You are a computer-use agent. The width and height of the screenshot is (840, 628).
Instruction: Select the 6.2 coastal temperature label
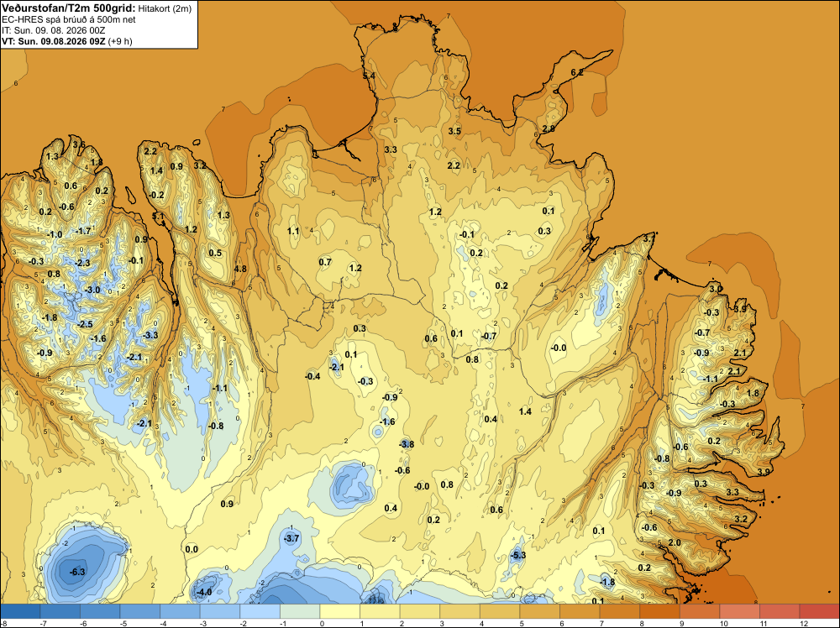[x=577, y=72]
